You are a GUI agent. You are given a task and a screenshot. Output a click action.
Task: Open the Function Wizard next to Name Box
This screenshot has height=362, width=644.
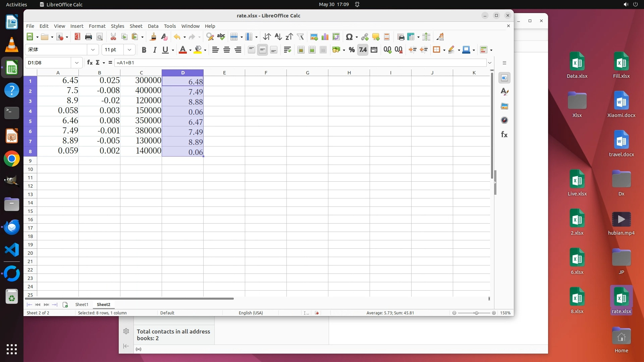(x=90, y=63)
